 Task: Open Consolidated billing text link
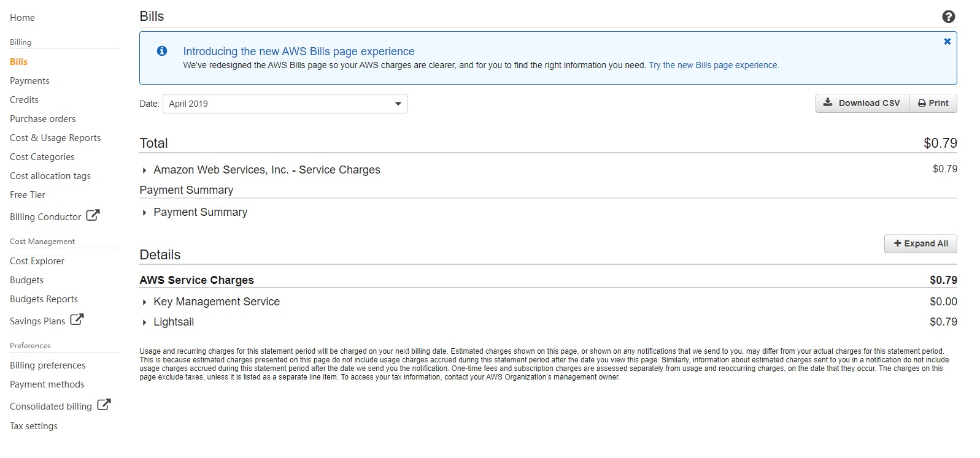point(51,406)
